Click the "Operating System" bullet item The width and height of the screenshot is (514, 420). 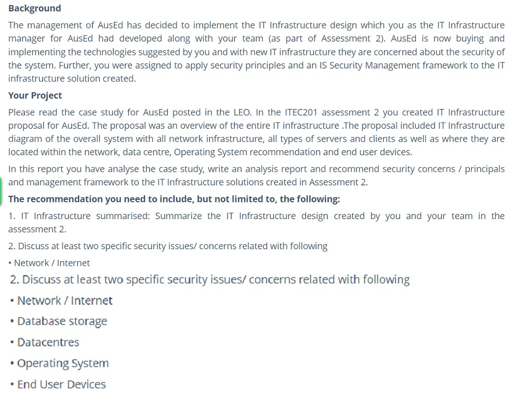click(x=63, y=363)
